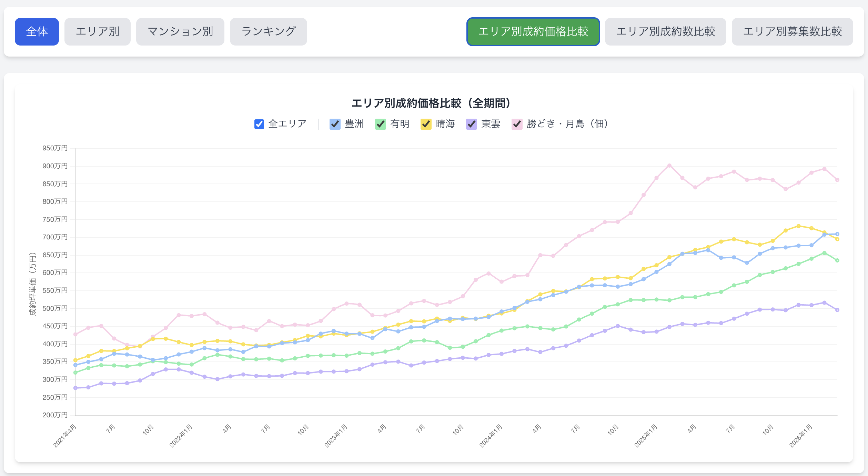Click the last green 有明 data point
The height and width of the screenshot is (476, 868).
coord(837,260)
